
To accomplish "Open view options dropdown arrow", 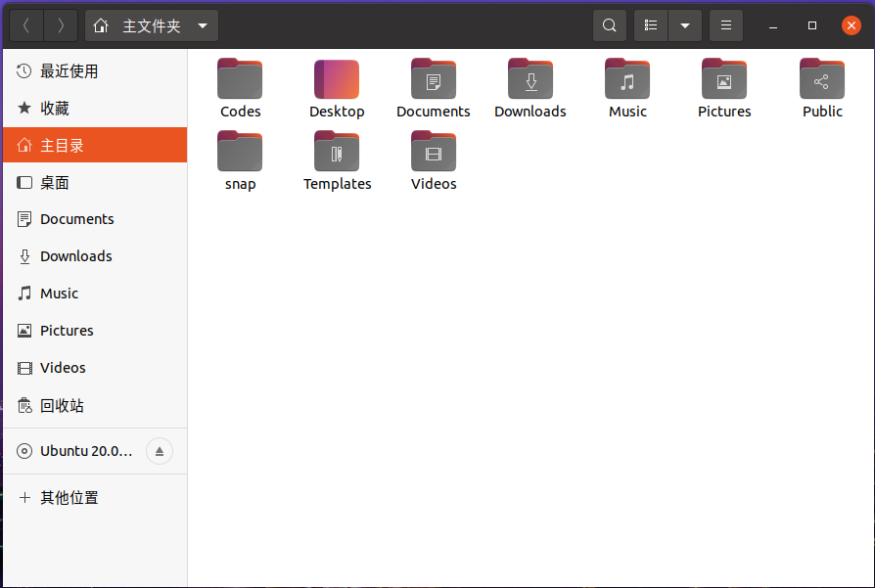I will click(x=685, y=25).
